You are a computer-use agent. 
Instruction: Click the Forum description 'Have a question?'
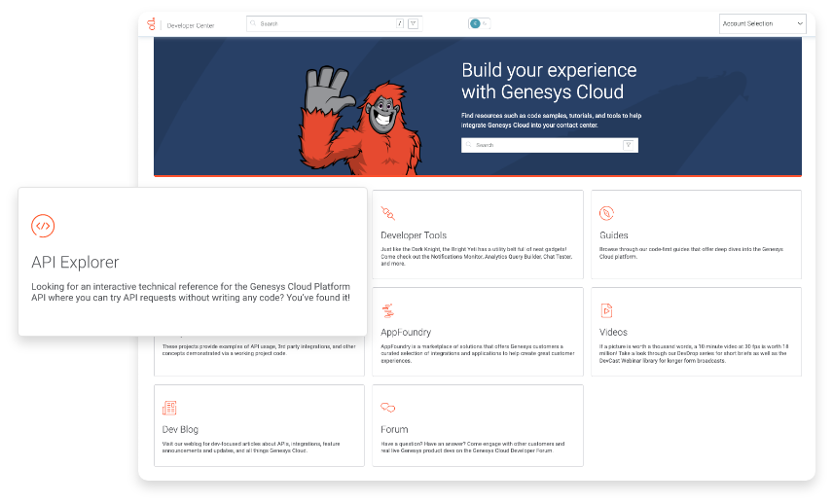[x=472, y=448]
